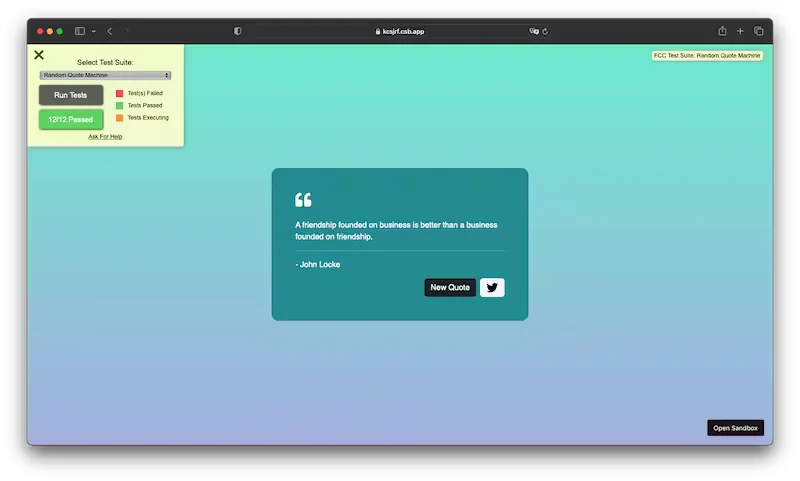Generate a New Quote
Image resolution: width=800 pixels, height=481 pixels.
coord(450,288)
